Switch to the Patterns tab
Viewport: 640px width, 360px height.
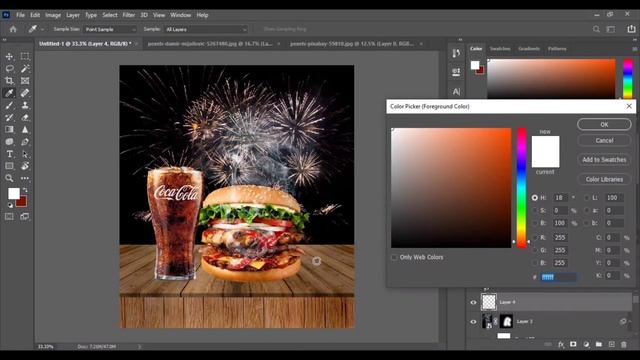click(557, 49)
